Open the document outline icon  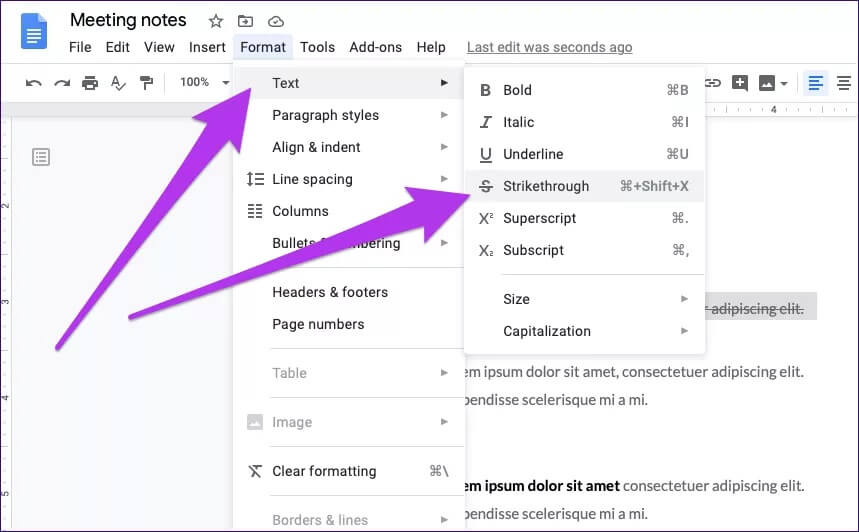pyautogui.click(x=41, y=156)
